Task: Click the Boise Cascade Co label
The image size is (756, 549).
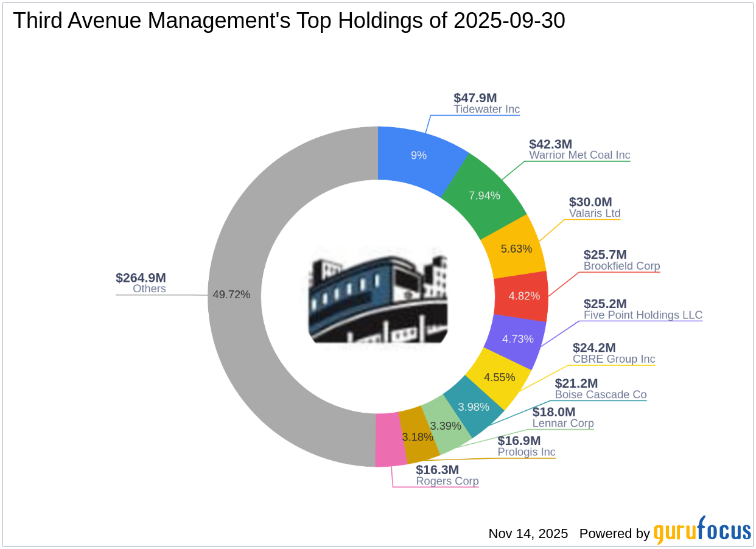Action: [600, 394]
